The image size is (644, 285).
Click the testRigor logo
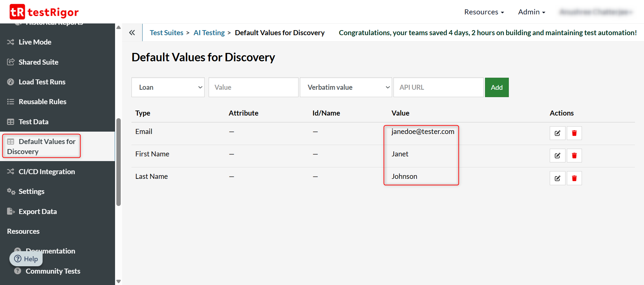coord(44,12)
